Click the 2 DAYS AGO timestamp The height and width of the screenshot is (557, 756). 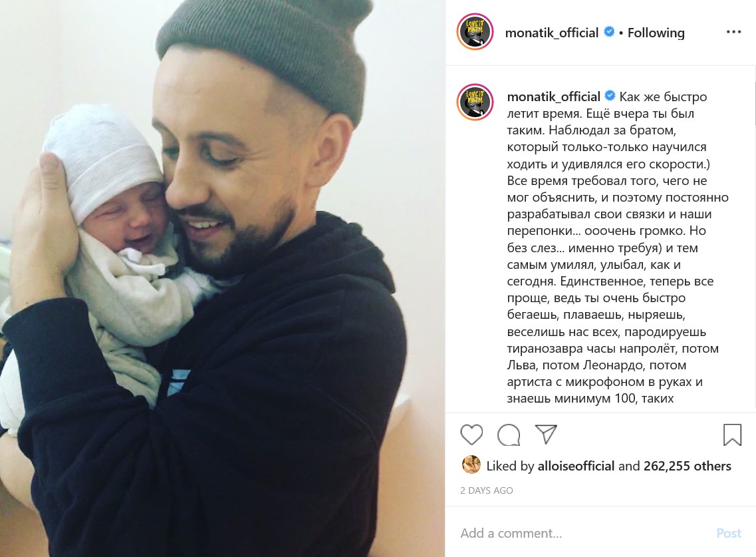tap(487, 490)
